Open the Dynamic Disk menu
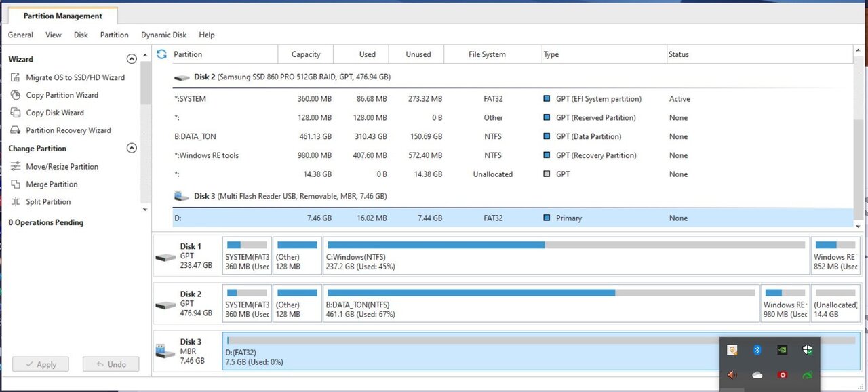This screenshot has height=392, width=868. (x=163, y=35)
